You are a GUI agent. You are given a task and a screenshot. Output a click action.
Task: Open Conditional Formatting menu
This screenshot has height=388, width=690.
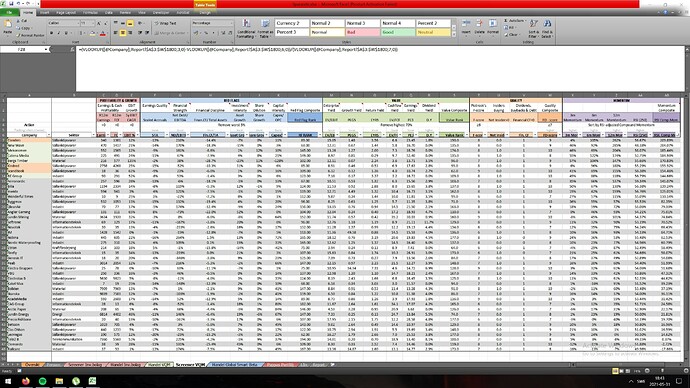(246, 28)
